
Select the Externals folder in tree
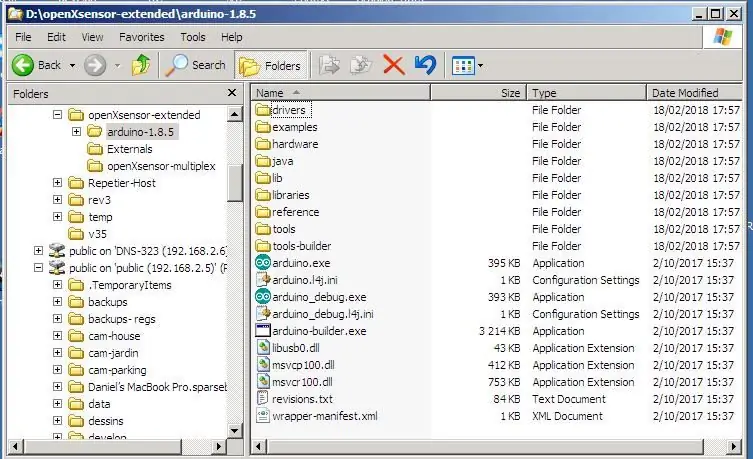pyautogui.click(x=120, y=149)
